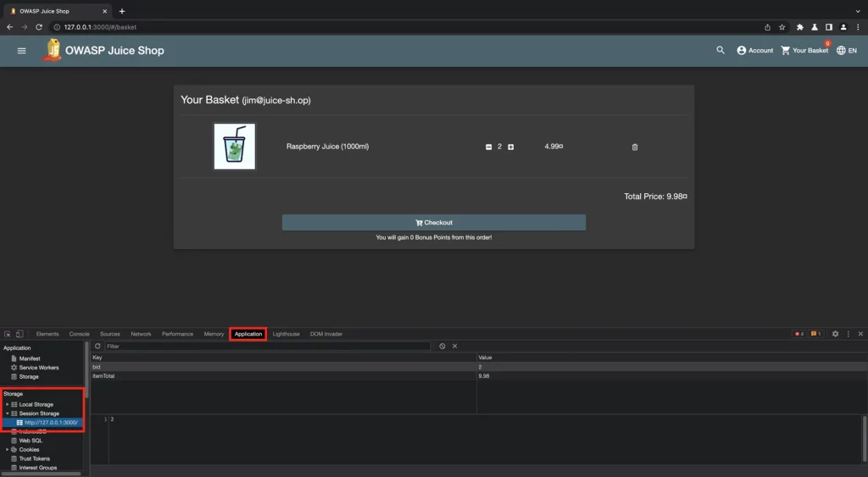Open the hamburger side menu

(22, 51)
